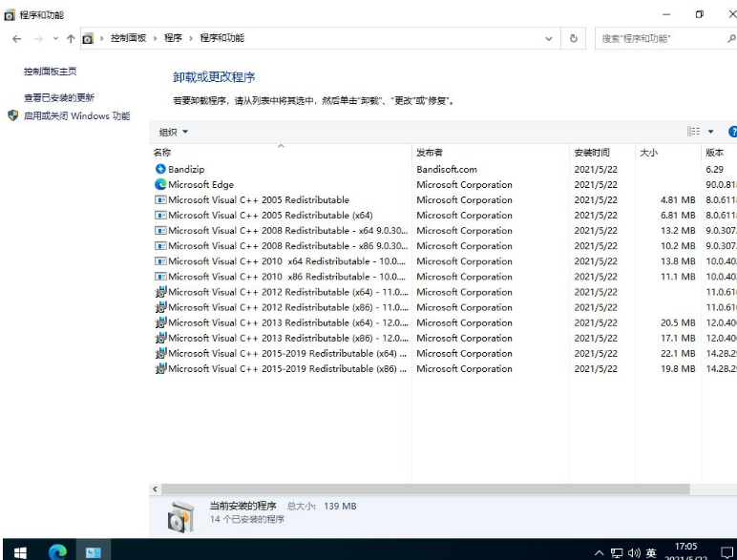Click the 6.29 version cell
737x560 pixels.
[714, 169]
